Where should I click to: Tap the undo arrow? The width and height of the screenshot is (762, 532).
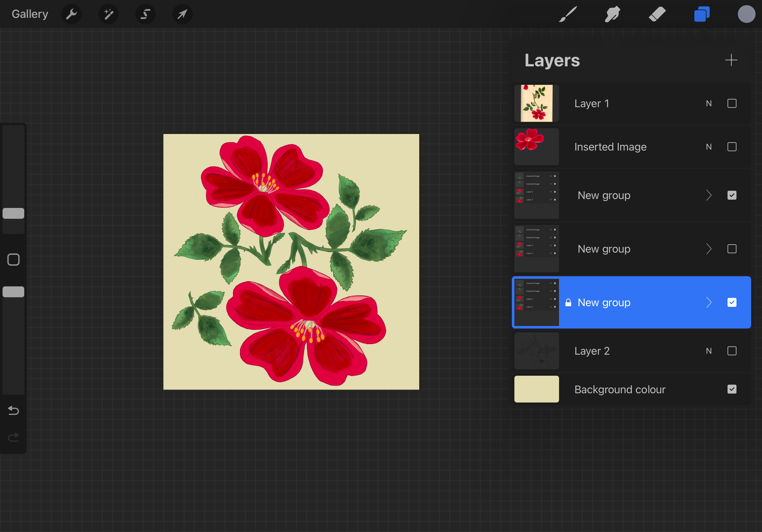(13, 410)
